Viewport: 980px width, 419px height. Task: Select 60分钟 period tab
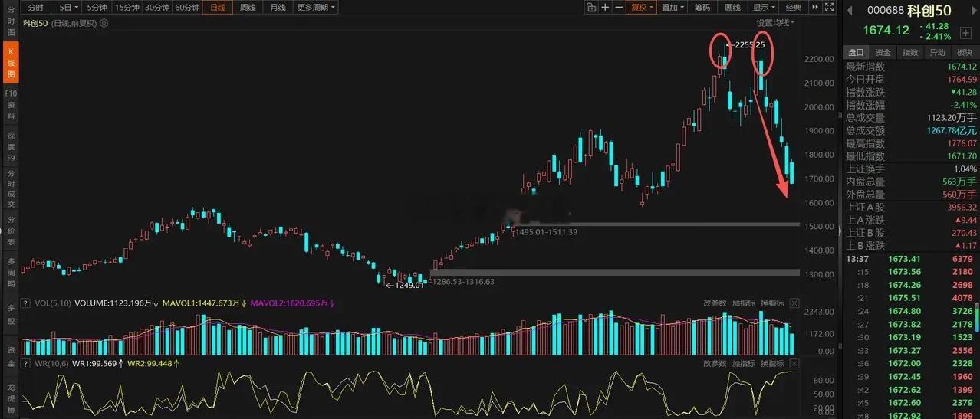click(187, 7)
